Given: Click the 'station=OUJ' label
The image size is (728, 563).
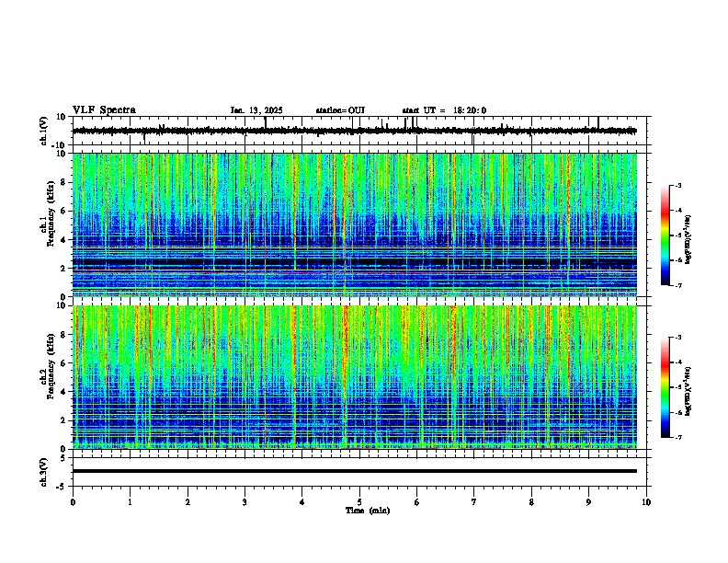Looking at the screenshot, I should click(340, 110).
